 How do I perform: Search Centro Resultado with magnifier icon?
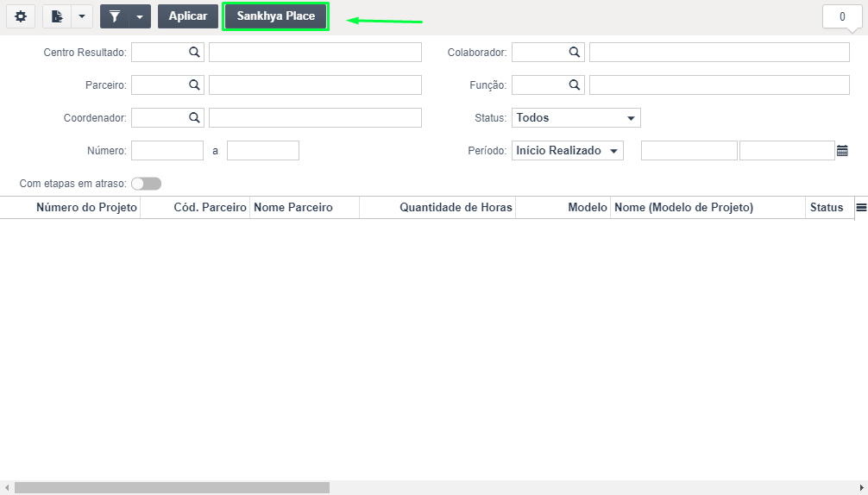click(194, 52)
